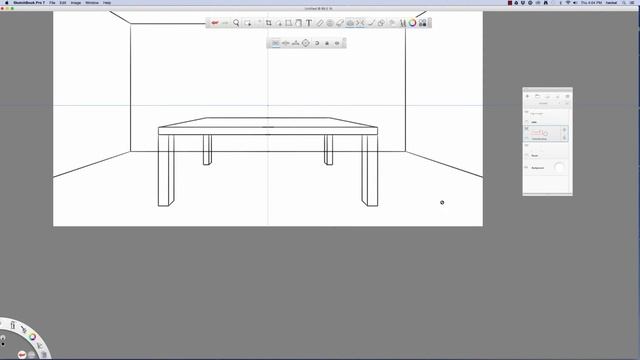Select the rectangle Selection tool

[x=247, y=23]
